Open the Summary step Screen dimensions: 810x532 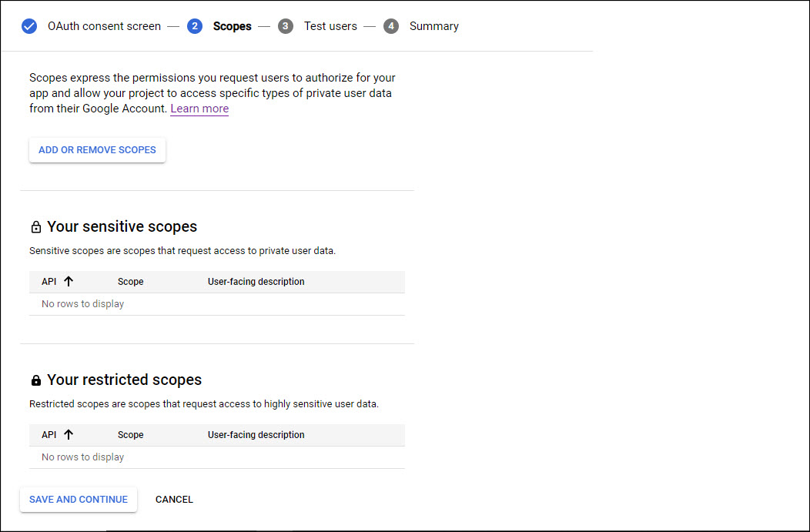(x=433, y=26)
